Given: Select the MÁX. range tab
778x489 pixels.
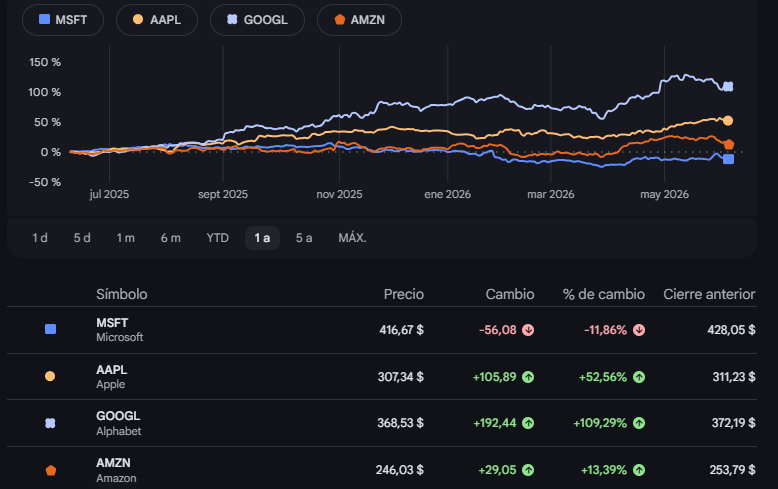Looking at the screenshot, I should pos(352,238).
